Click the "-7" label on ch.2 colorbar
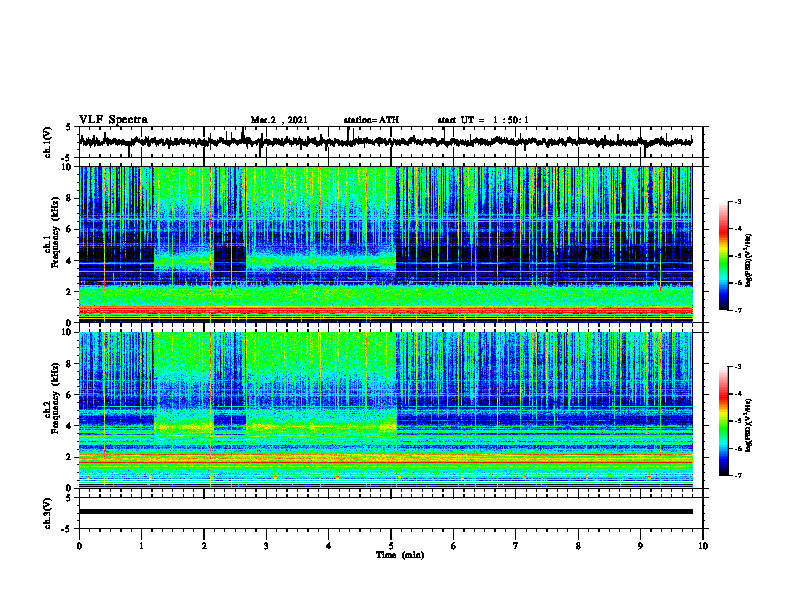 [x=738, y=476]
